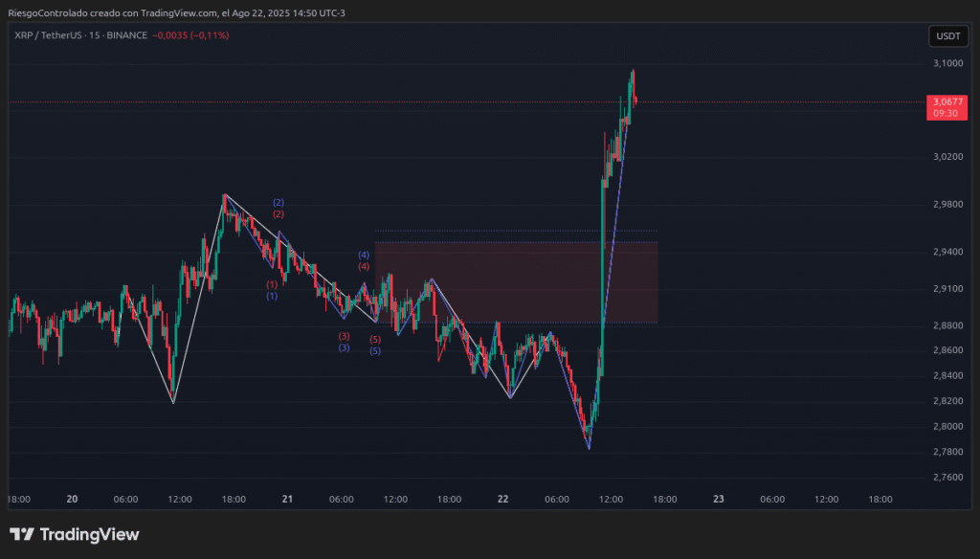
Task: Click the 09:30 candle countdown label
Action: [x=947, y=113]
